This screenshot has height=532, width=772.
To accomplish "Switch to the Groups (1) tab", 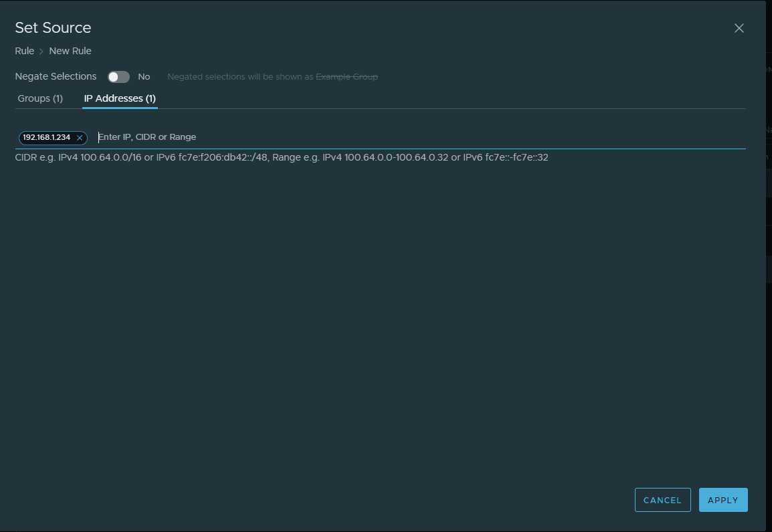I will pyautogui.click(x=40, y=98).
